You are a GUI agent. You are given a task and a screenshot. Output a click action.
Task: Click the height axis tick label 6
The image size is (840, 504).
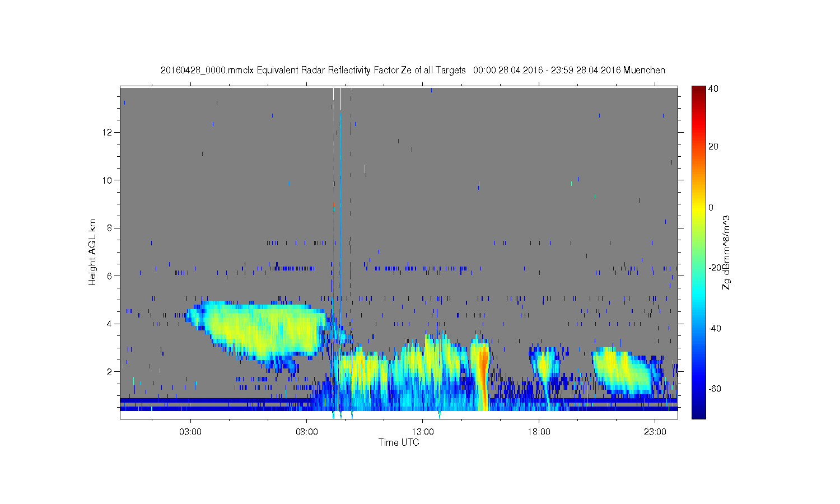(111, 276)
